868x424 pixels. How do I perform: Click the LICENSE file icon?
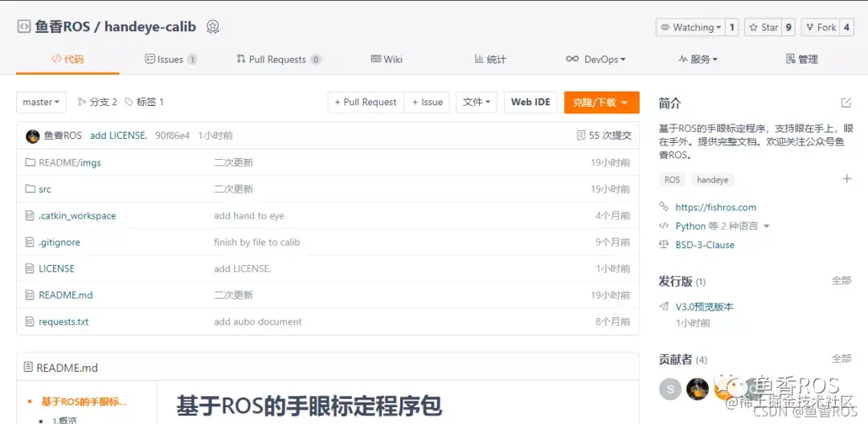tap(30, 269)
